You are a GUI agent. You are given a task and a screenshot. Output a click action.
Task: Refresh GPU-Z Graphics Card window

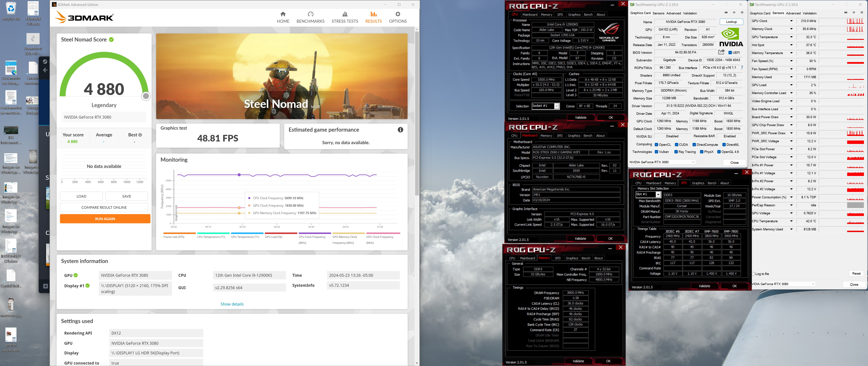point(734,13)
